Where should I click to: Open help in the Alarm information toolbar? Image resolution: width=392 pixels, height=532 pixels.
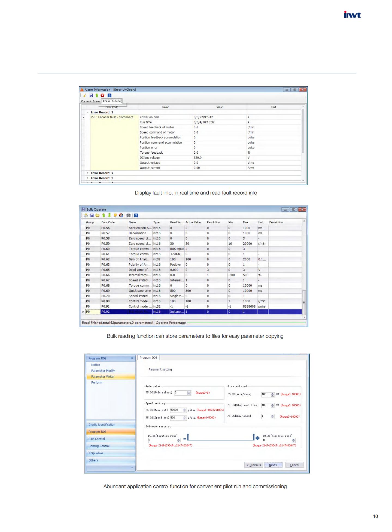pos(109,95)
